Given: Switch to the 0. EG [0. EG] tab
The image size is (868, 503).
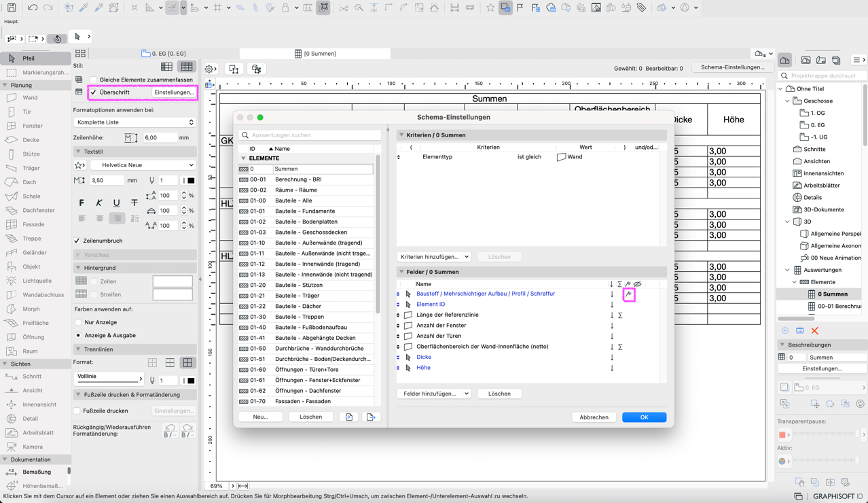Looking at the screenshot, I should pyautogui.click(x=164, y=53).
